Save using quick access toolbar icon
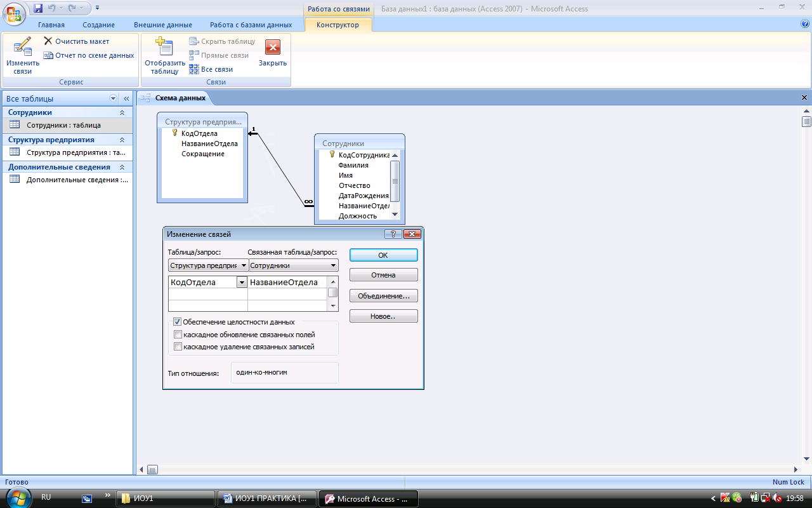The width and height of the screenshot is (812, 508). click(x=38, y=8)
